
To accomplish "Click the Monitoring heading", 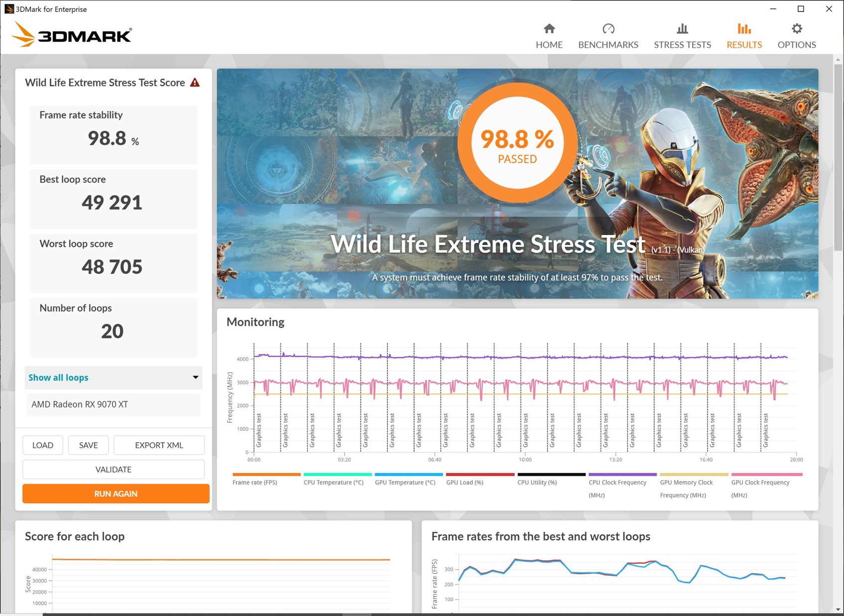I will [256, 322].
